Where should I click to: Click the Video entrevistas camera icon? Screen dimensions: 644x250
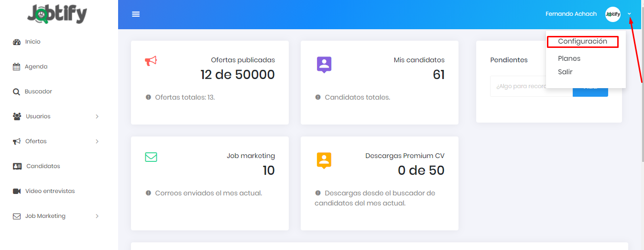pos(17,191)
